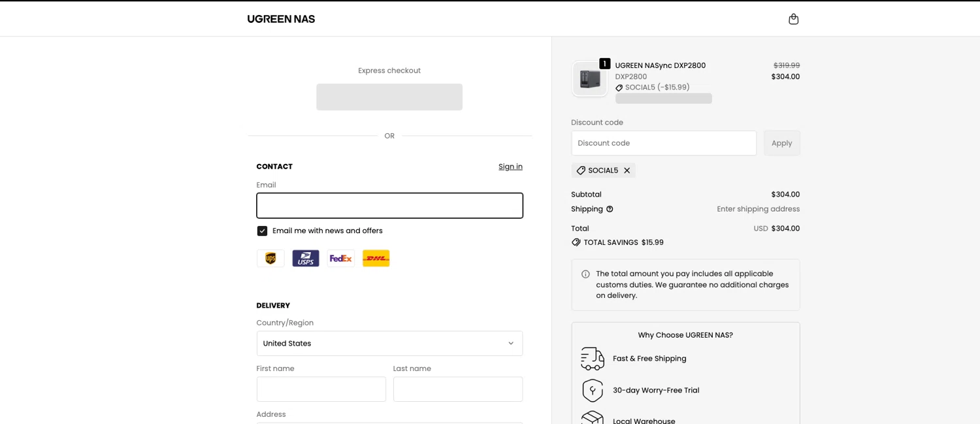This screenshot has height=424, width=980.
Task: Click the FedEx carrier icon
Action: click(x=341, y=259)
